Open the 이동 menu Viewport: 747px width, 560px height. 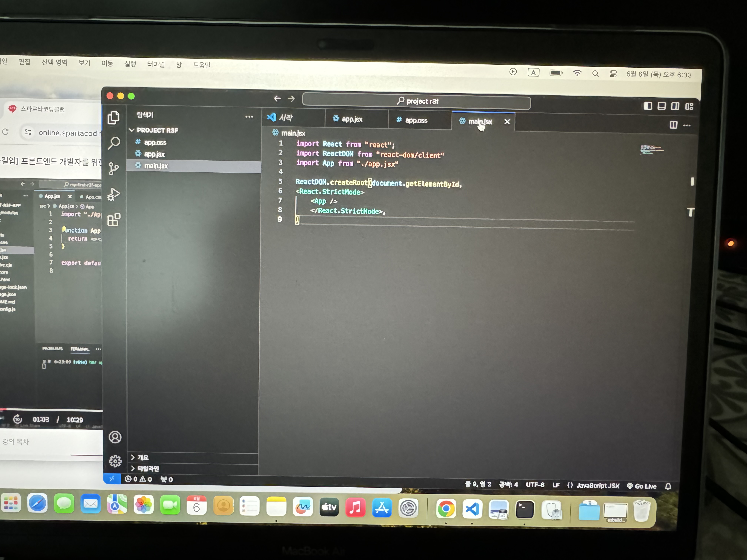(x=107, y=63)
